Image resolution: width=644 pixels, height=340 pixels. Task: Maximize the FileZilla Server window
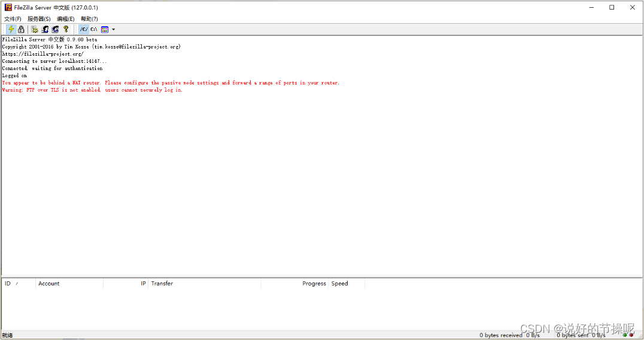coord(612,7)
